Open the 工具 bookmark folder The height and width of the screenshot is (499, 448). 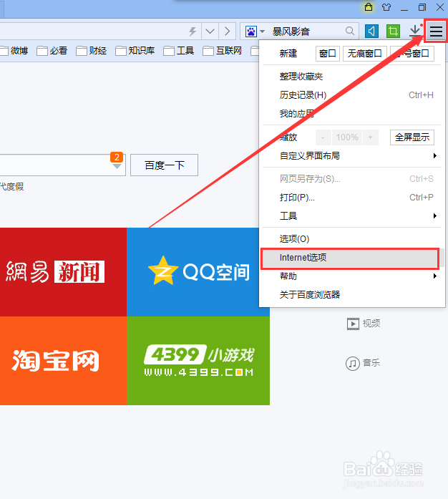[x=178, y=51]
